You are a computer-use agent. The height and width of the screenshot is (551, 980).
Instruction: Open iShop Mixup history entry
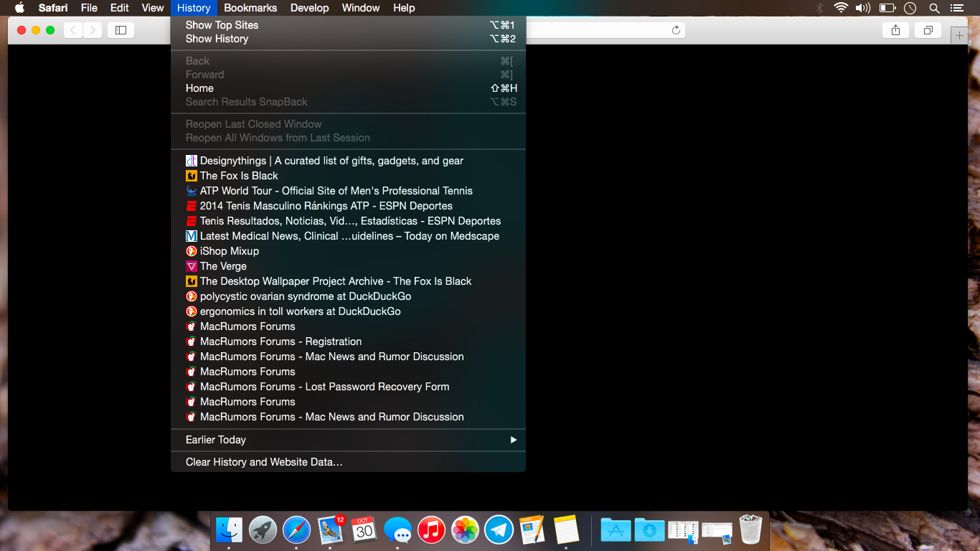(x=348, y=251)
